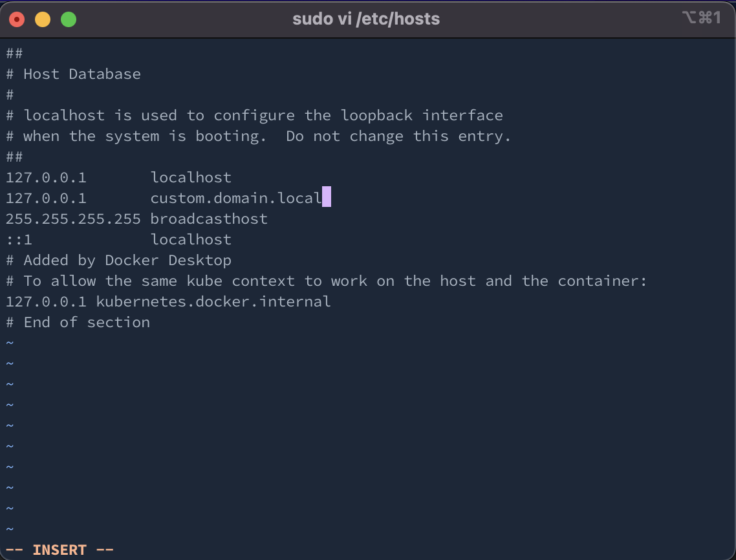
Task: Click the yellow minimize window button
Action: (43, 19)
